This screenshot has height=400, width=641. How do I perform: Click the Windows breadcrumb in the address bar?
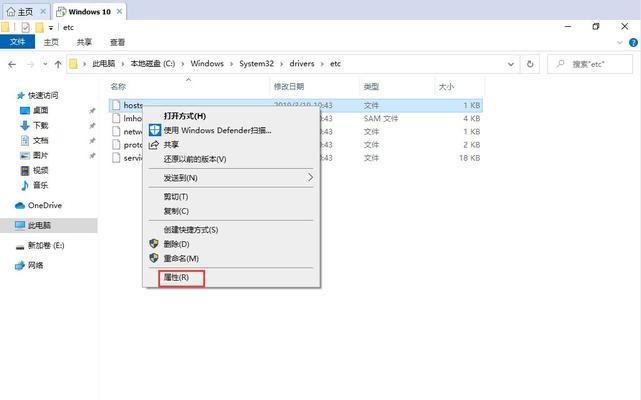[207, 64]
